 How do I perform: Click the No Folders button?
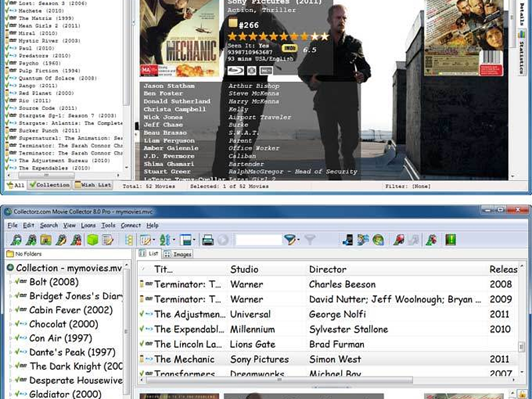tap(24, 254)
